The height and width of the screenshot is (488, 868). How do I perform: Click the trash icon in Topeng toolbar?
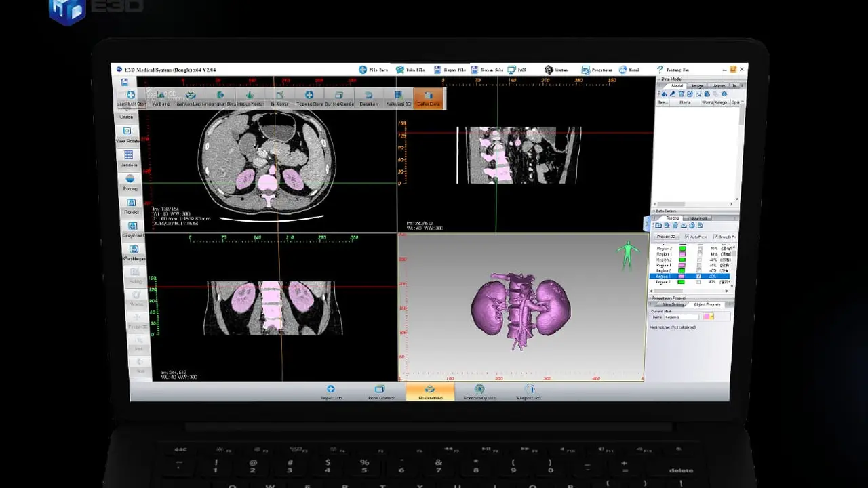(675, 226)
